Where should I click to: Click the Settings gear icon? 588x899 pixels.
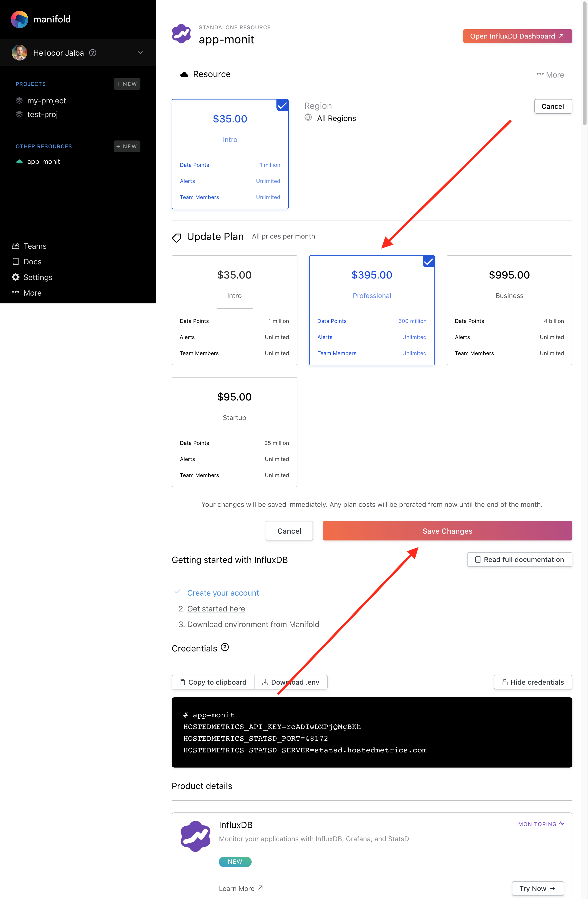(x=16, y=277)
